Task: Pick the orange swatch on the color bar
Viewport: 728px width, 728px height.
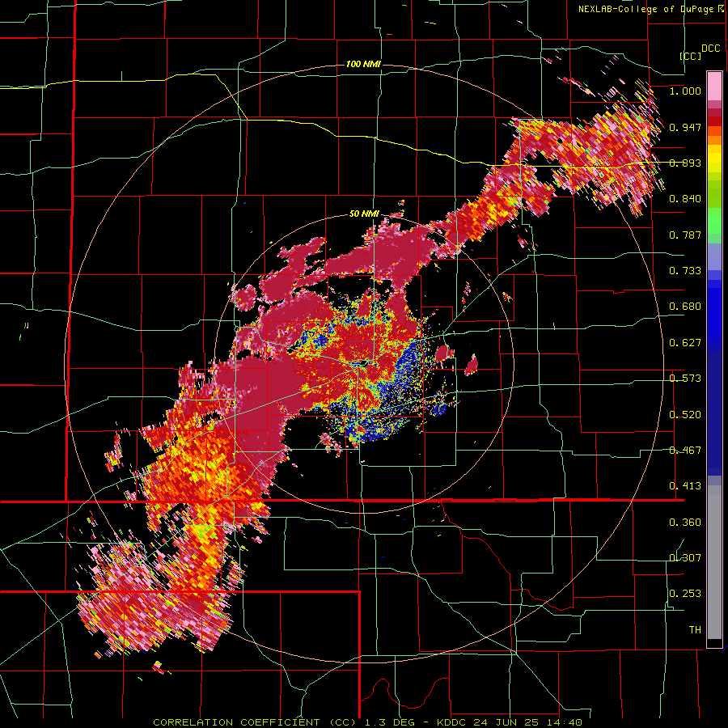Action: tap(714, 139)
